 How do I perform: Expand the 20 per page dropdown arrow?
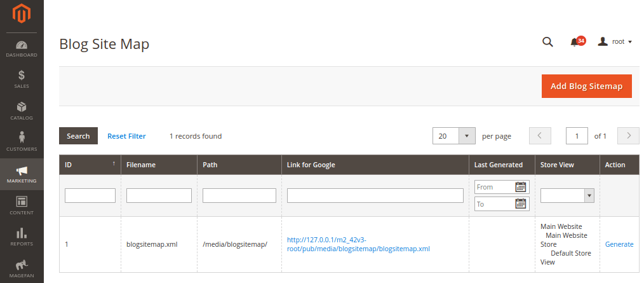point(467,135)
